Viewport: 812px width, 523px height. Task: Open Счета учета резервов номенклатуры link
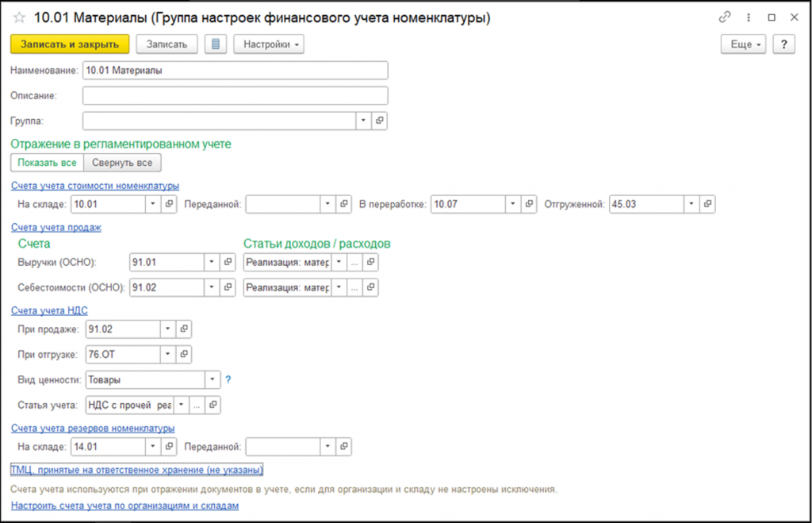93,428
